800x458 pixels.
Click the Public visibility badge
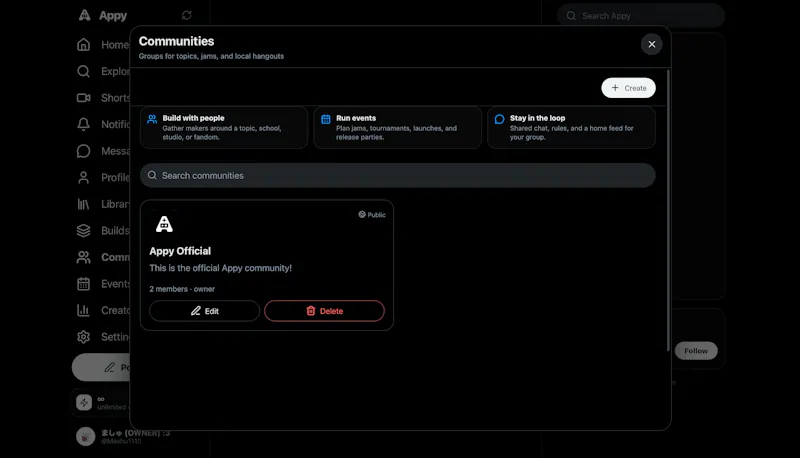[372, 215]
